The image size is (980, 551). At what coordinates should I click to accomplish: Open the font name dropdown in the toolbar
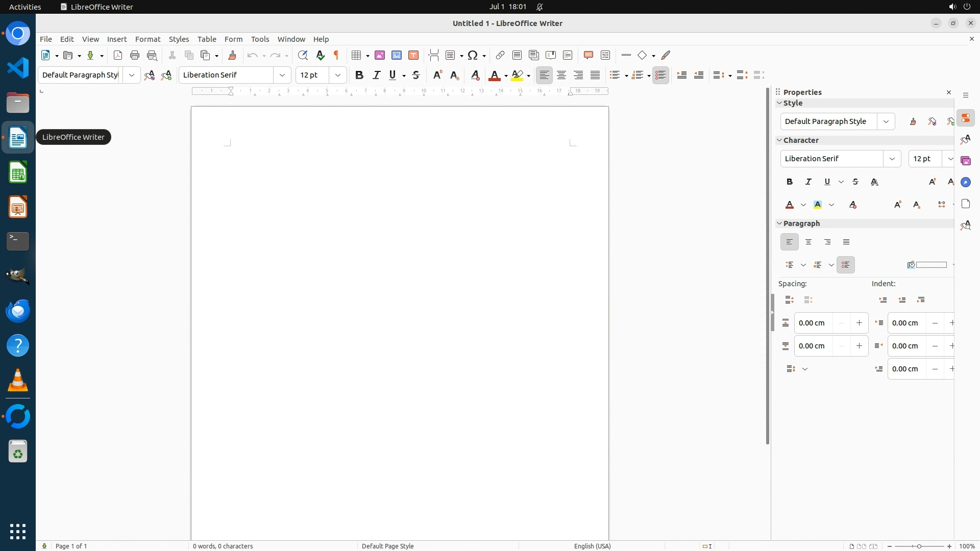coord(282,75)
